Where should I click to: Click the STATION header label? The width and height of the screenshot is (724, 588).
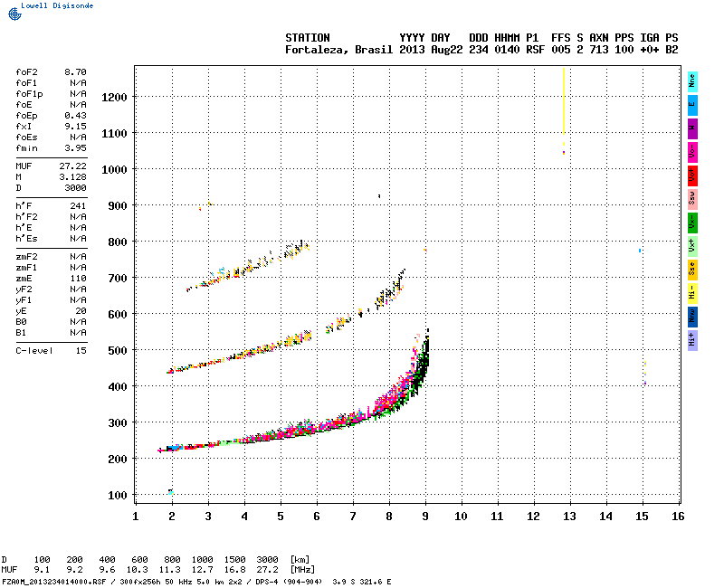307,38
